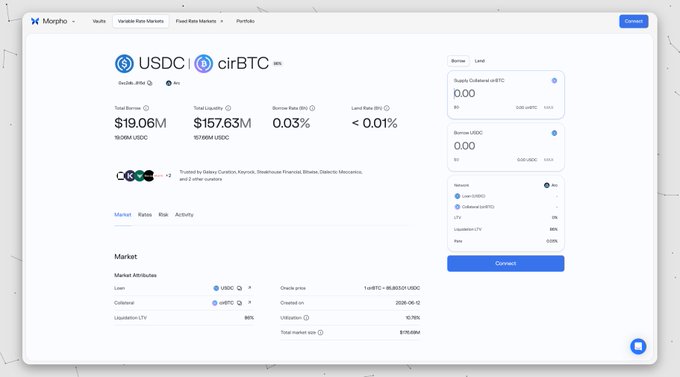Click the Arc network icon in summary panel
The image size is (680, 377).
click(546, 185)
